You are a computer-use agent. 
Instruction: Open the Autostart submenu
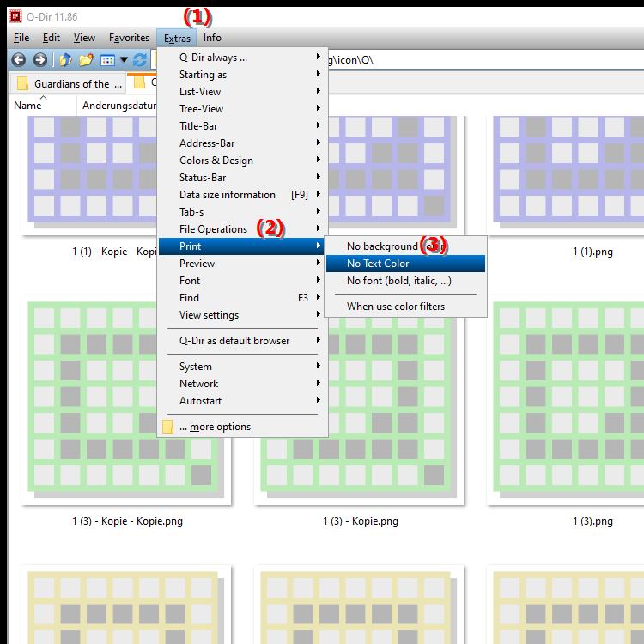point(242,401)
